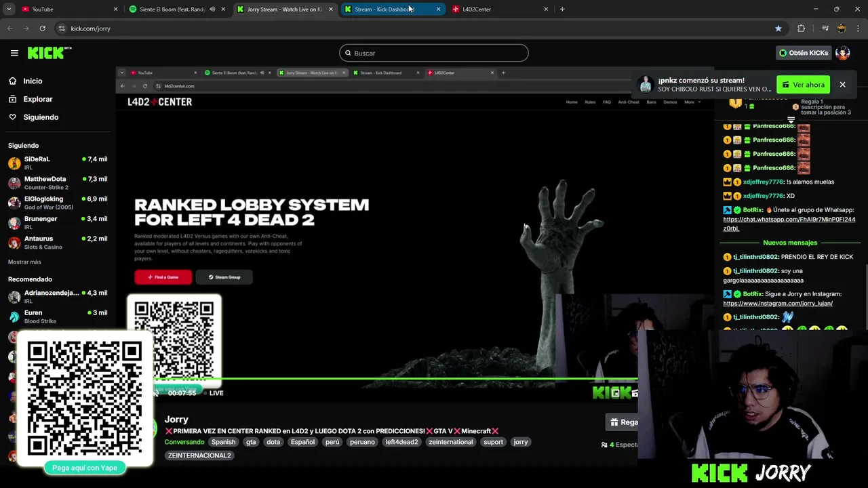868x488 pixels.
Task: Open the Kick hamburger menu
Action: tap(14, 53)
